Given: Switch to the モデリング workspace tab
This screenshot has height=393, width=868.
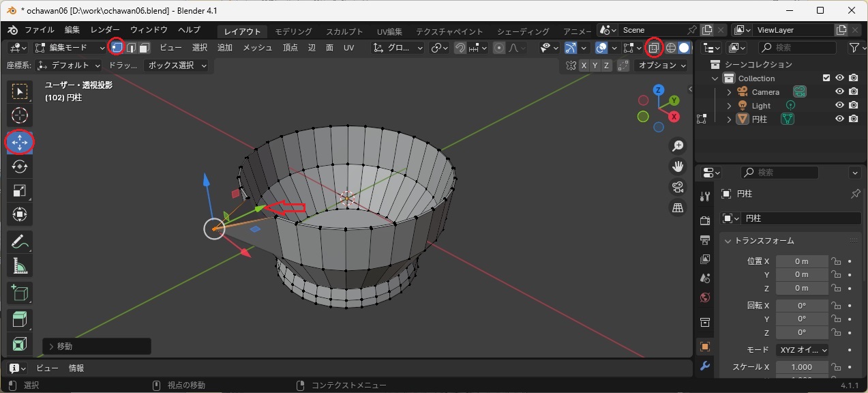Looking at the screenshot, I should (293, 31).
